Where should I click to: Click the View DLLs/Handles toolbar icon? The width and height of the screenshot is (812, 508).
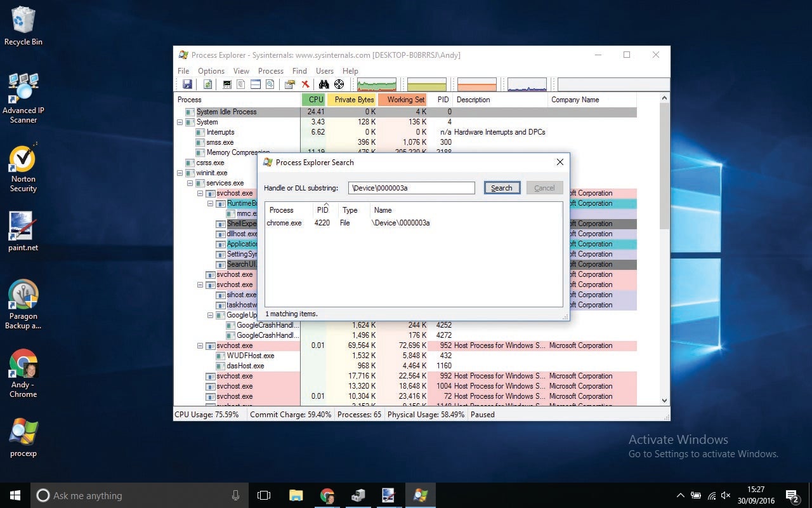point(270,84)
